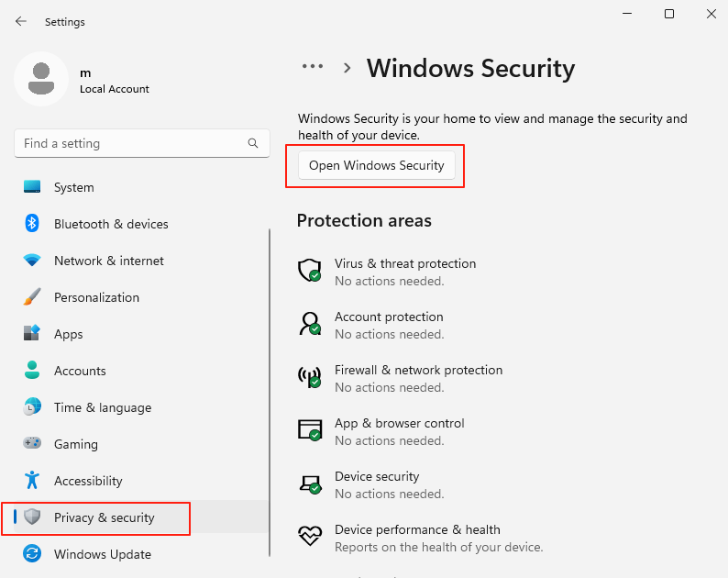
Task: Expand the breadcrumb ellipsis menu
Action: tap(313, 67)
